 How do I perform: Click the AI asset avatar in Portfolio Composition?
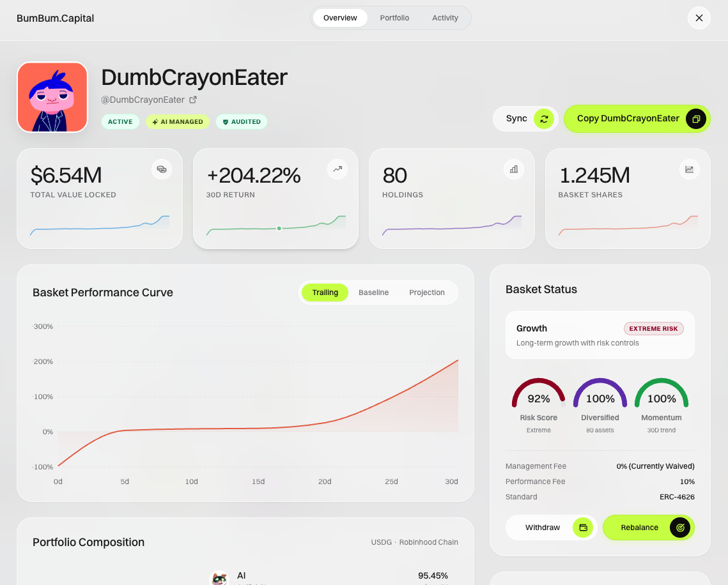tap(220, 578)
